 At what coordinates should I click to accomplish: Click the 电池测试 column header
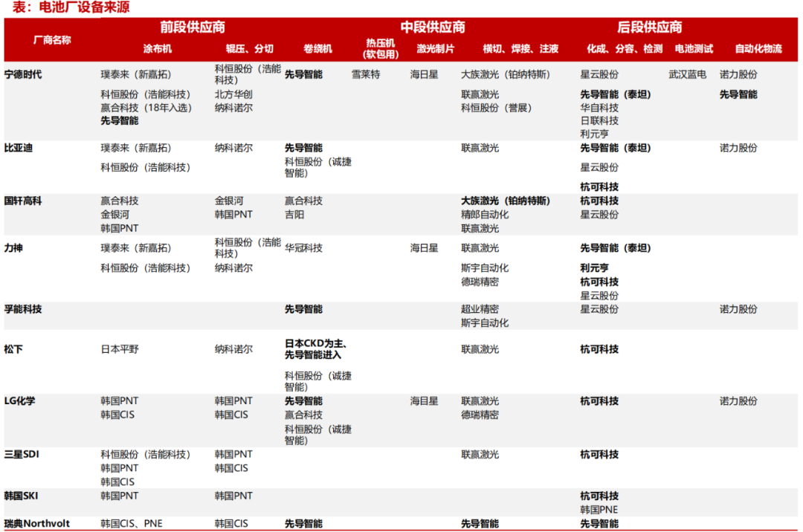pos(694,48)
